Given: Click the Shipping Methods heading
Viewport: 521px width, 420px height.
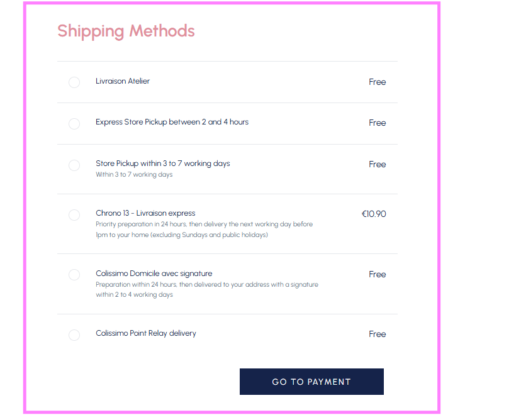Looking at the screenshot, I should click(126, 31).
